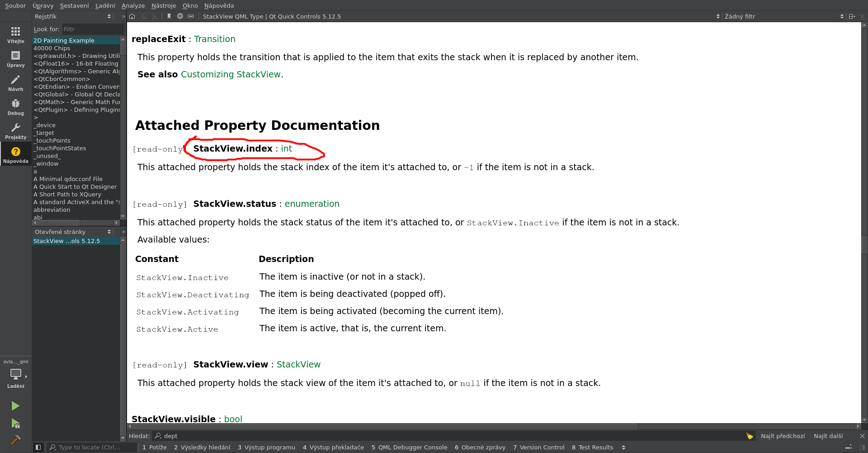Open the Vítejte welcome mode

click(x=15, y=35)
